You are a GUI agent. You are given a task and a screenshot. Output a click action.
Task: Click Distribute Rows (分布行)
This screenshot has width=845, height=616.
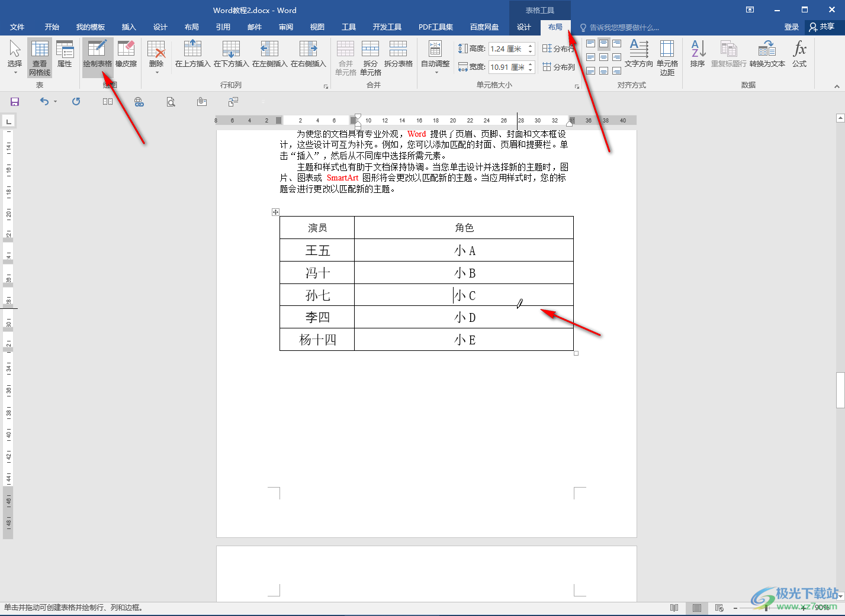click(x=558, y=49)
